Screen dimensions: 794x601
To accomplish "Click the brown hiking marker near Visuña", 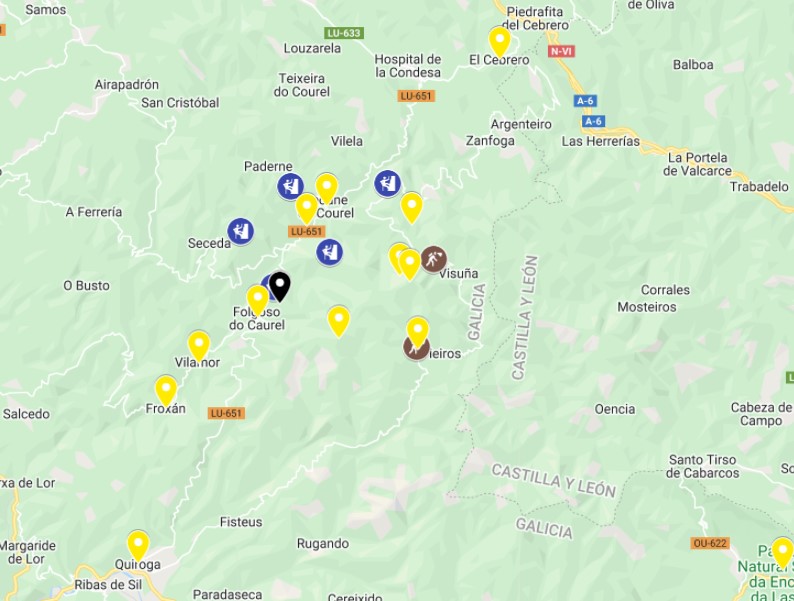I will (434, 259).
